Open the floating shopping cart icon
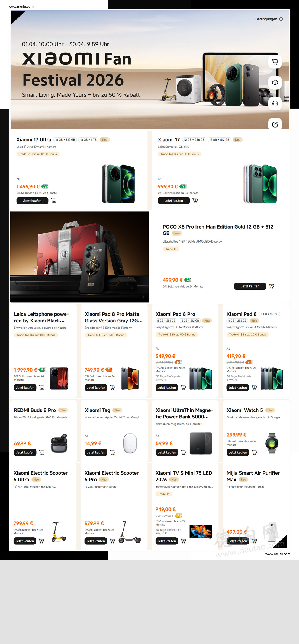This screenshot has width=299, height=644. coord(275,62)
